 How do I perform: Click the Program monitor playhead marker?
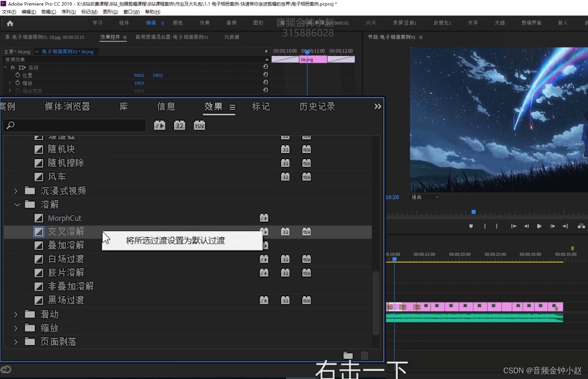474,212
